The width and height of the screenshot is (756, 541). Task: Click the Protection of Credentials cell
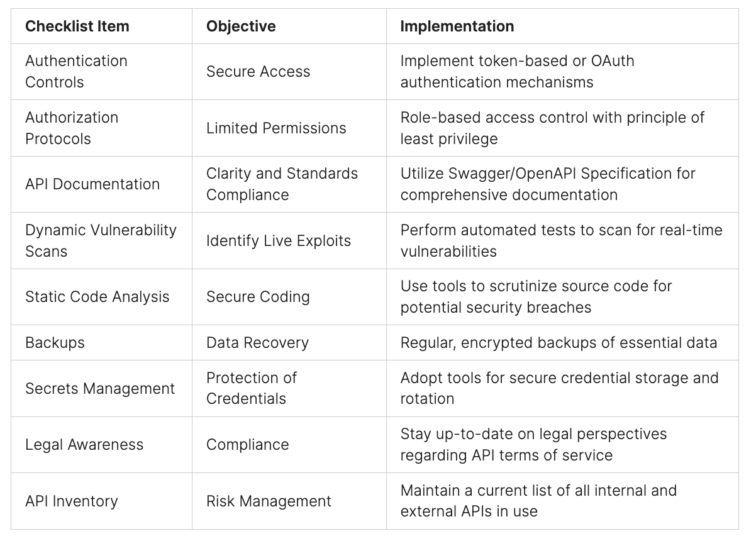coord(252,388)
